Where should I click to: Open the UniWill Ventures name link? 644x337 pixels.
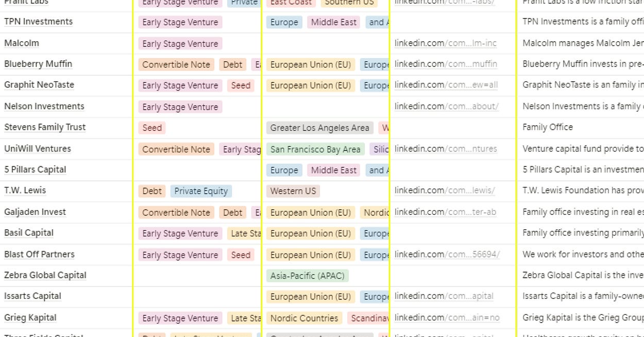coord(38,148)
